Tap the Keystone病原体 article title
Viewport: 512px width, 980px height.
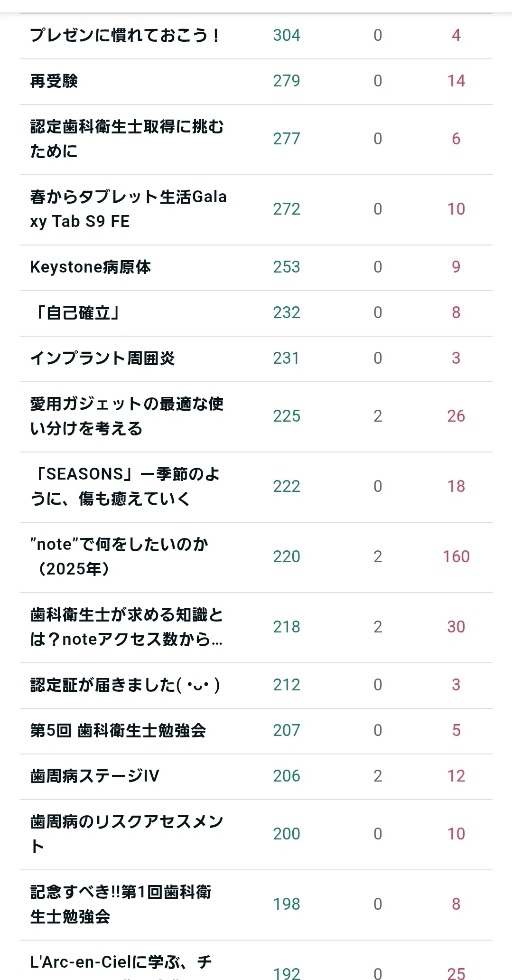pyautogui.click(x=90, y=267)
